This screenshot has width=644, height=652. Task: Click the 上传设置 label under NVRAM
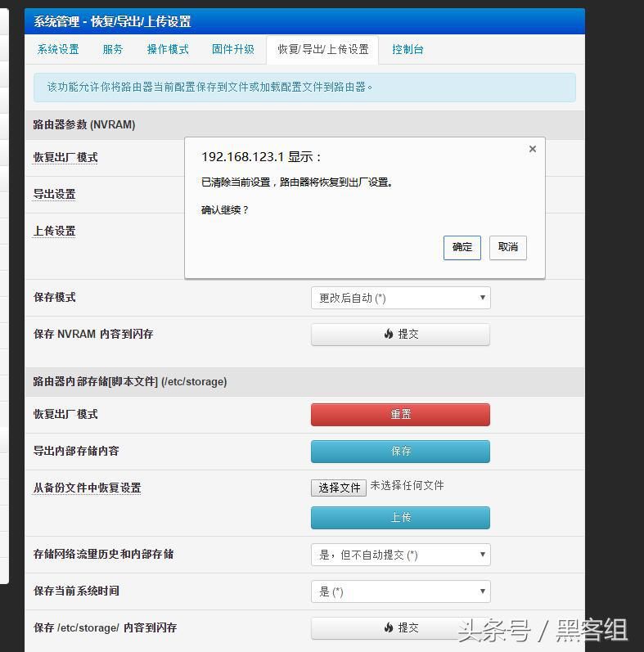(x=55, y=231)
